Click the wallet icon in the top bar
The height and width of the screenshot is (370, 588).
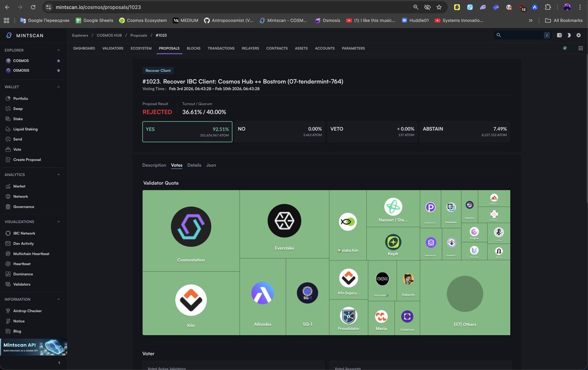coord(559,35)
